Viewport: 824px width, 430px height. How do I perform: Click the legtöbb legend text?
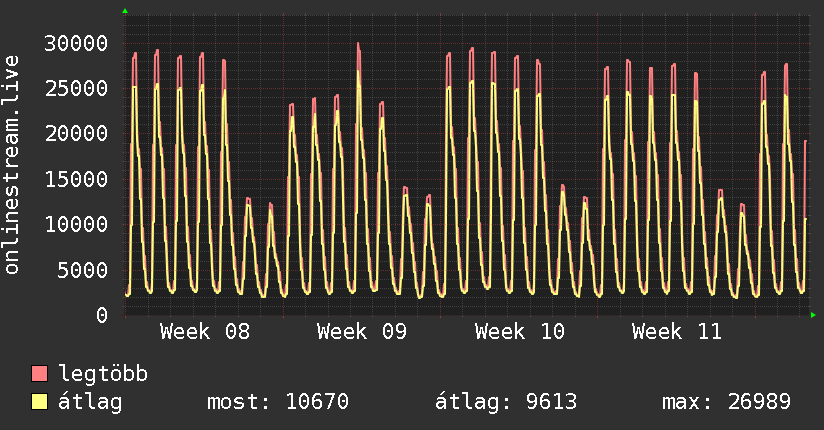point(104,375)
